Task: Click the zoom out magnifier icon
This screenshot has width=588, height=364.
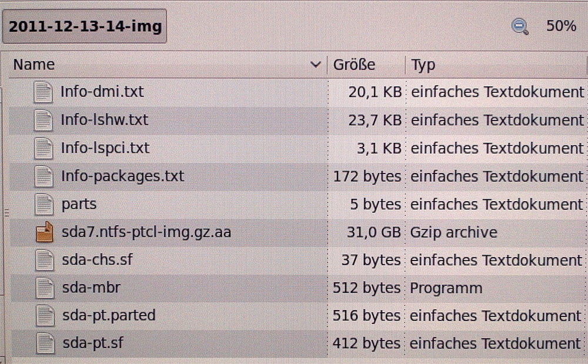Action: pyautogui.click(x=520, y=26)
